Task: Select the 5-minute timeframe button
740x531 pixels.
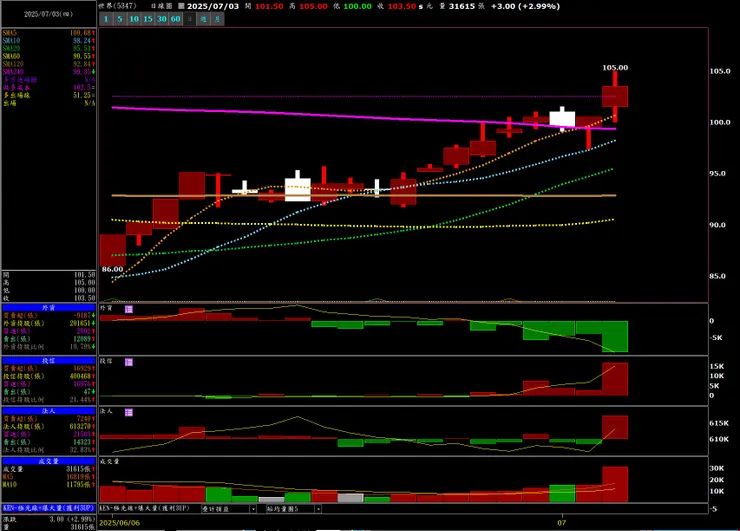Action: pos(120,19)
